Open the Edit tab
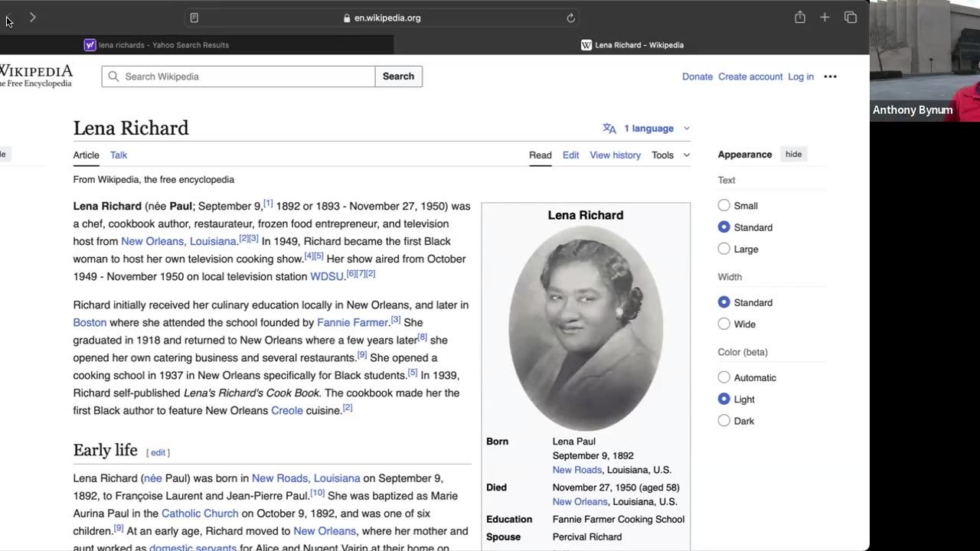This screenshot has width=980, height=551. [x=571, y=155]
